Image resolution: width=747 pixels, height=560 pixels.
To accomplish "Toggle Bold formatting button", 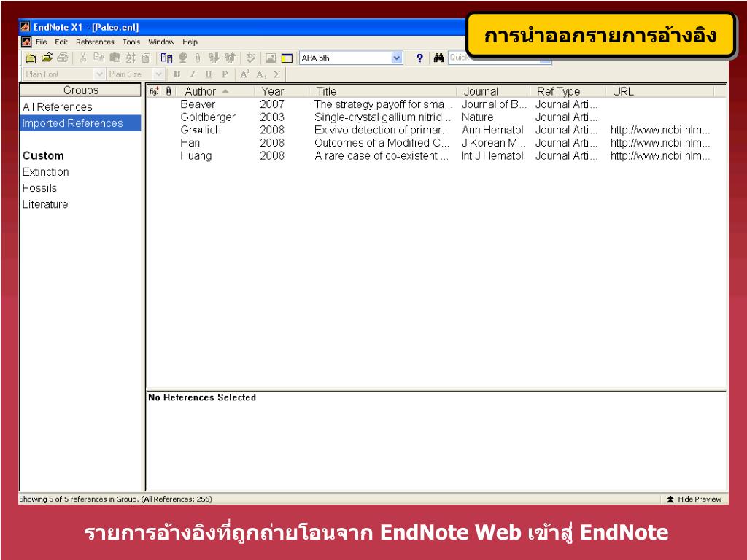I will point(177,74).
